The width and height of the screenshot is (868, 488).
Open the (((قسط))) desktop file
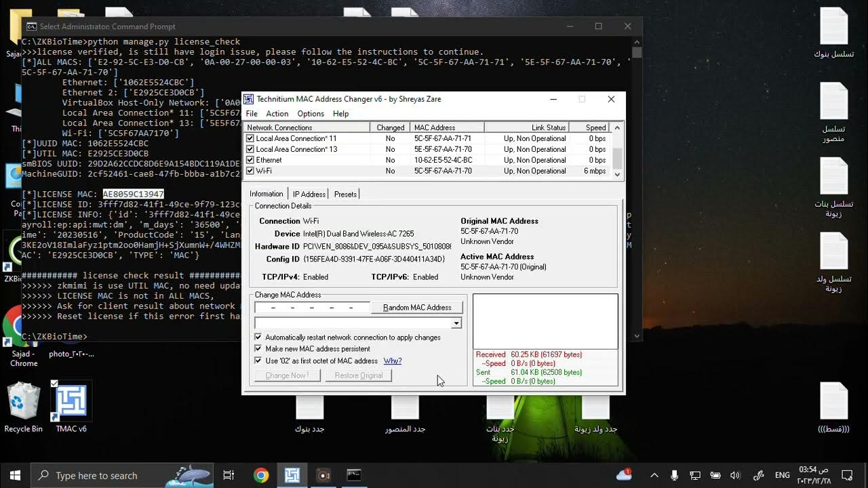click(833, 408)
